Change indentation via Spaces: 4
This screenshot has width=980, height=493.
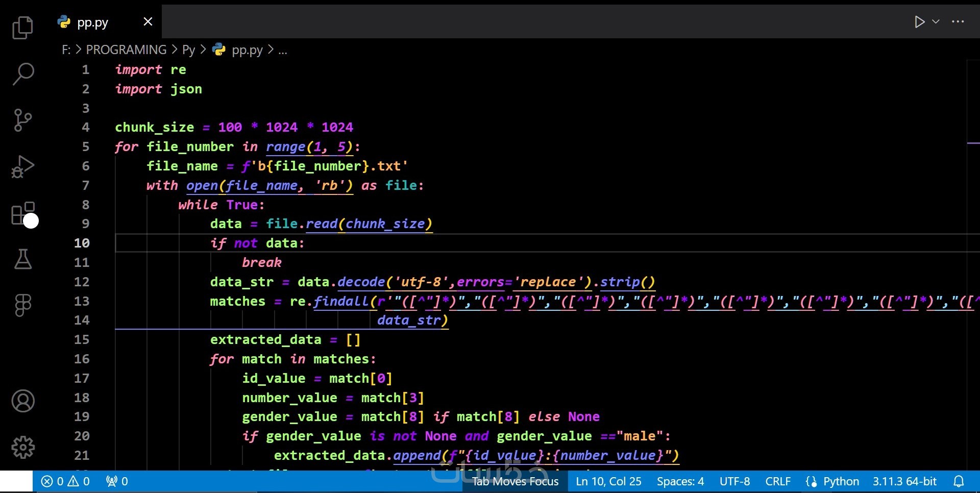(680, 481)
